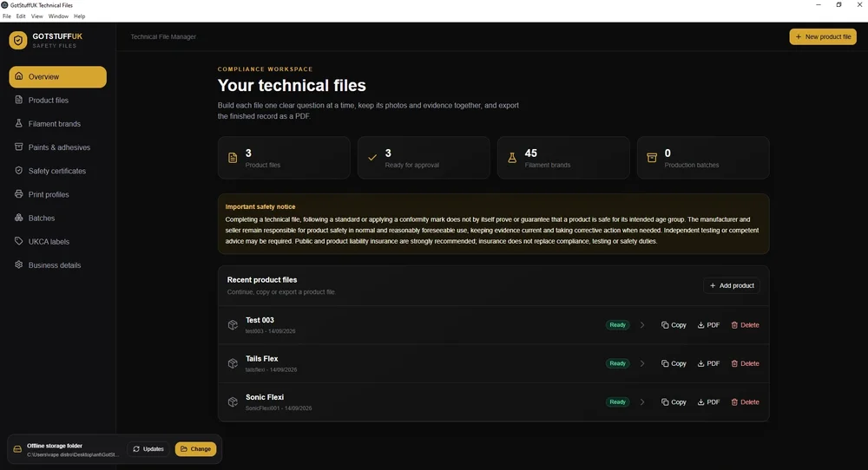The height and width of the screenshot is (470, 868).
Task: Open Safety certificates section
Action: [x=57, y=171]
